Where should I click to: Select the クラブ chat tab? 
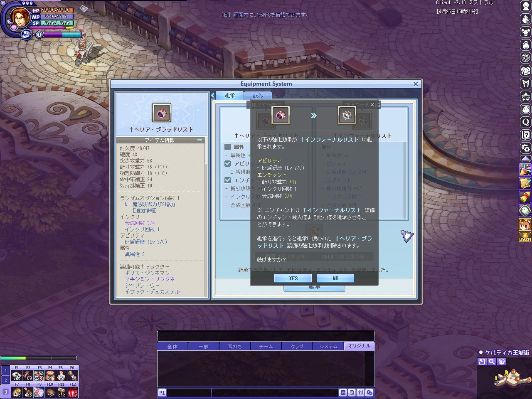297,346
